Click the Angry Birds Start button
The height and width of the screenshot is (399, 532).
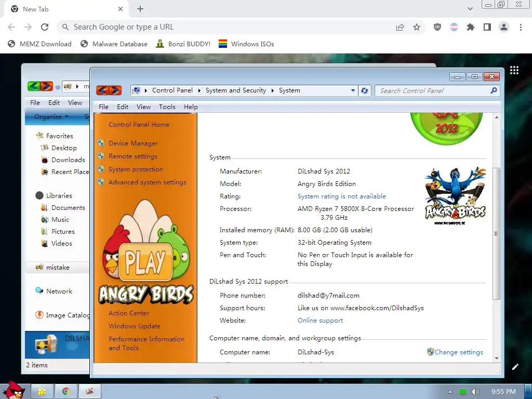(14, 390)
